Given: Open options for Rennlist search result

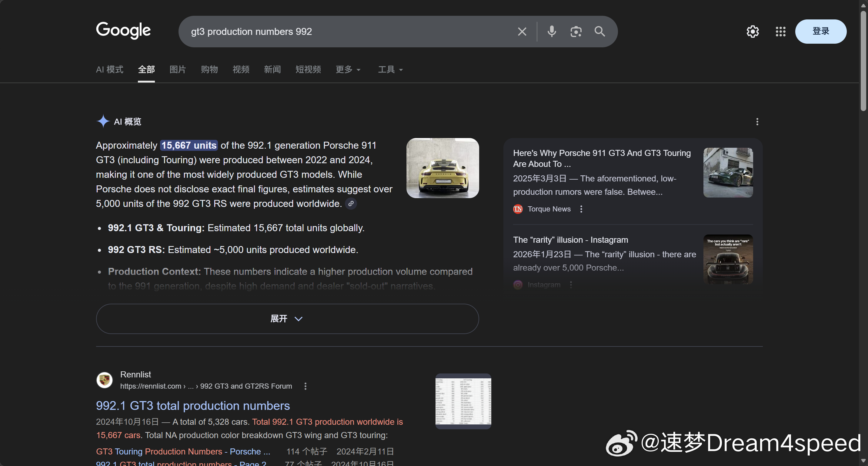Looking at the screenshot, I should coord(305,386).
